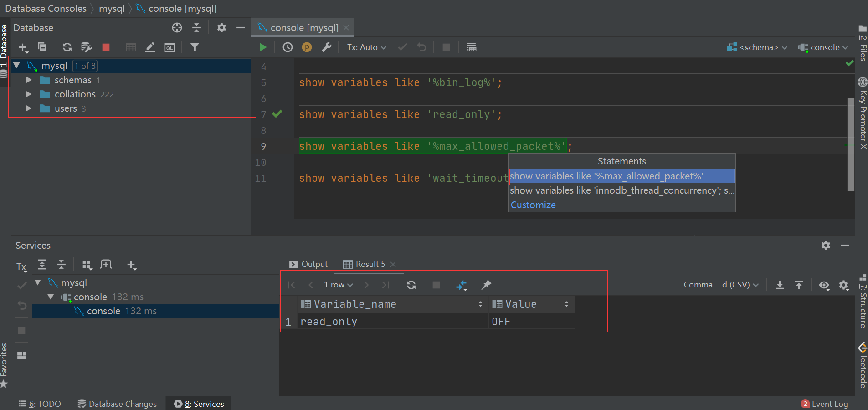This screenshot has width=868, height=410.
Task: Expand the collations tree node
Action: pos(28,94)
